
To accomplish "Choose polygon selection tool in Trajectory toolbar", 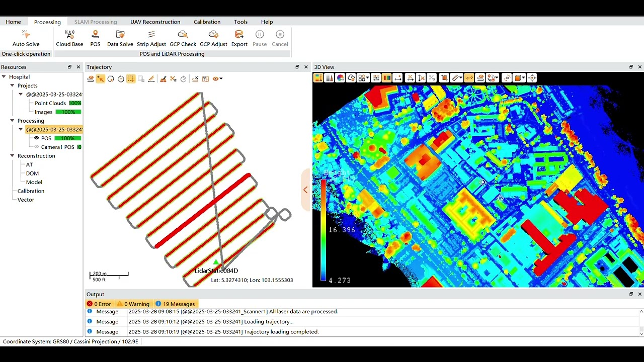I will 111,78.
